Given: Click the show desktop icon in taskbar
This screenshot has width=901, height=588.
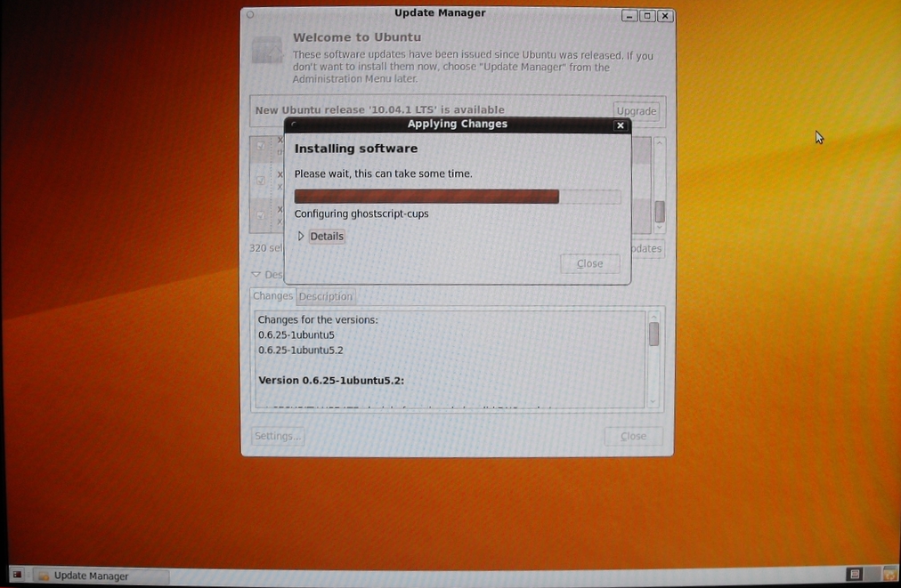Looking at the screenshot, I should click(17, 576).
